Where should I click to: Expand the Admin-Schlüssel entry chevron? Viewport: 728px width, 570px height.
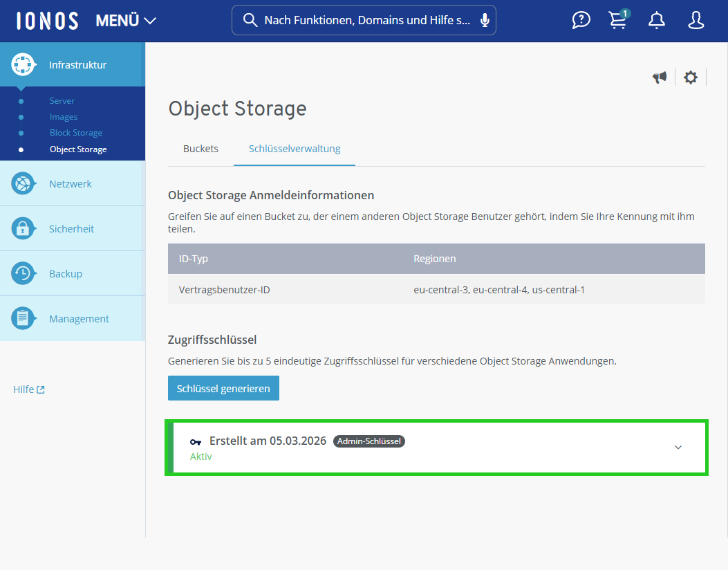tap(678, 448)
